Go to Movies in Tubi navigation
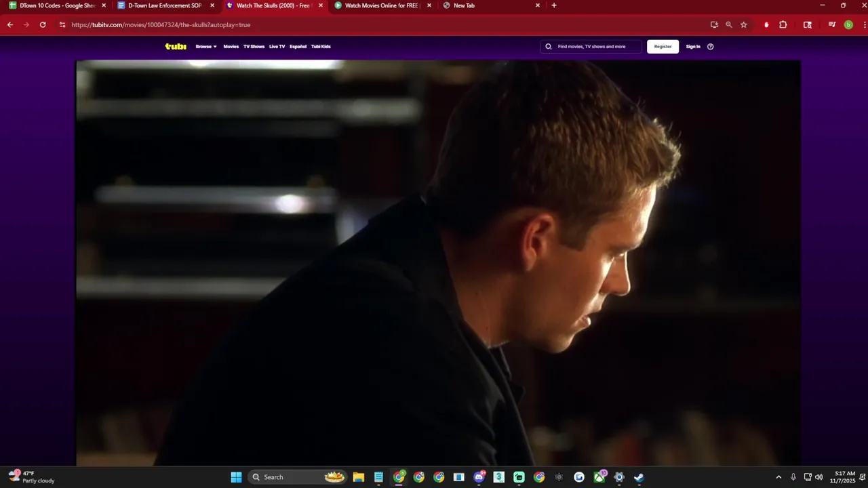This screenshot has height=488, width=868. [x=231, y=47]
